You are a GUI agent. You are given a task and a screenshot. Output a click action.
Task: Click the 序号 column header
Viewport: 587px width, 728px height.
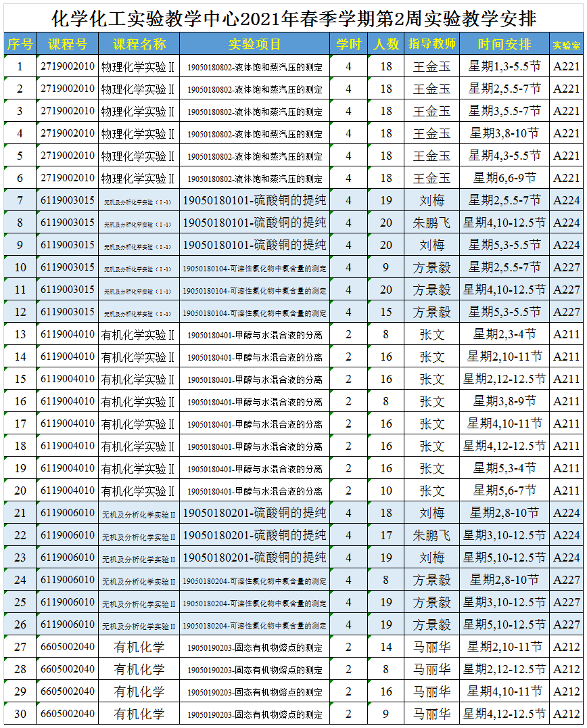20,44
